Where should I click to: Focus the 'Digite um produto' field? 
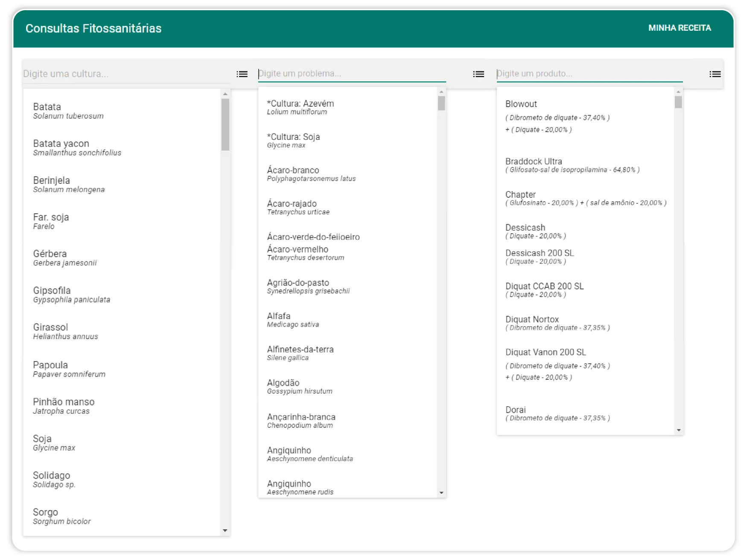589,73
